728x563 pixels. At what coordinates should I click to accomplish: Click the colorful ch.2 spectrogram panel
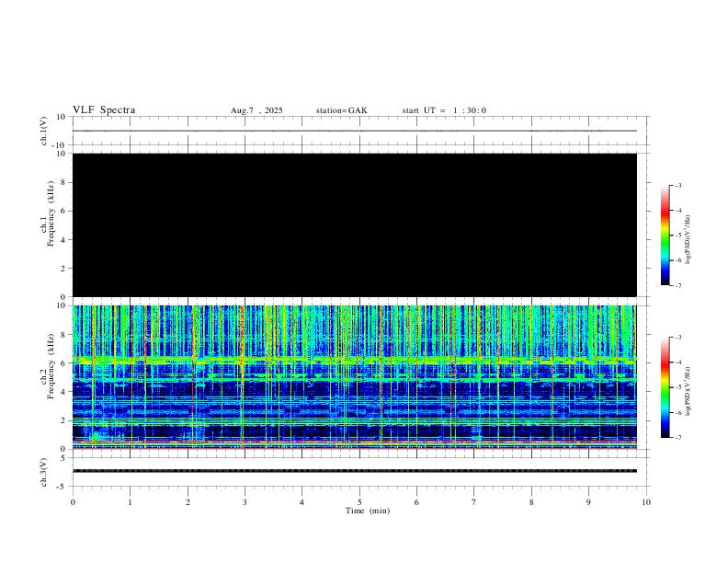[x=355, y=377]
